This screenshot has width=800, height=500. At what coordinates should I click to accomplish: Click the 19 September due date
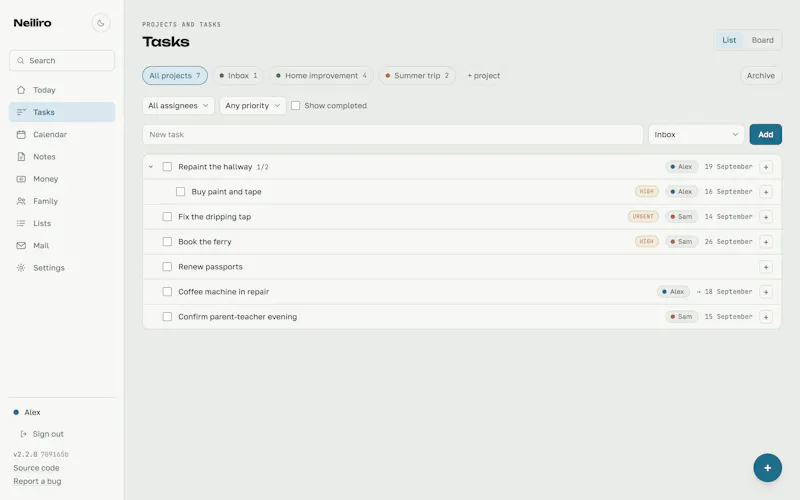729,167
